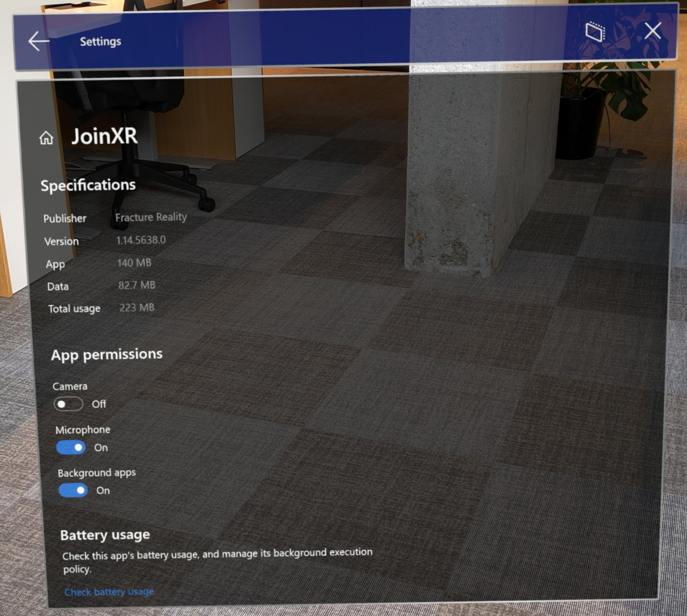
Task: Click the Version label
Action: tap(61, 241)
